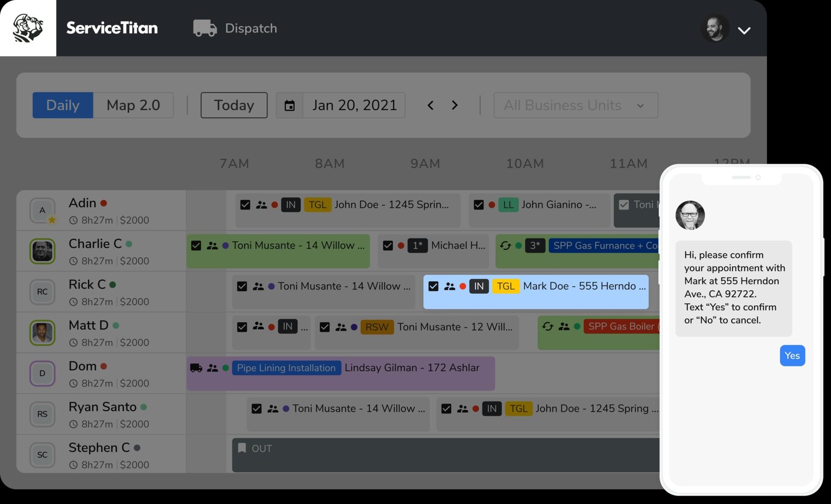Click truck icon on Dom's job
Screen dimensions: 831x504
click(196, 368)
